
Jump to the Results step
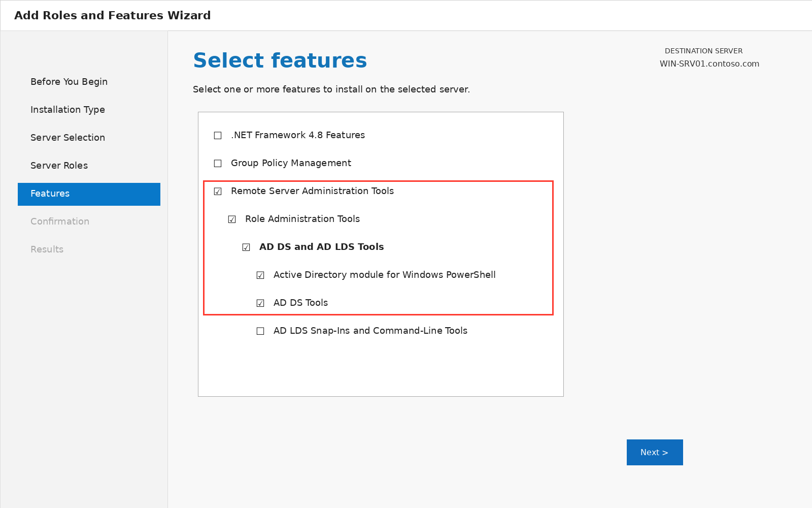coord(47,249)
